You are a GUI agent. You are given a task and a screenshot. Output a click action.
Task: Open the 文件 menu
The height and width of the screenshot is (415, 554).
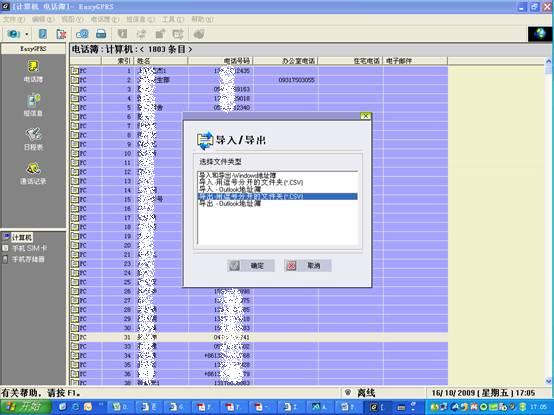pyautogui.click(x=14, y=19)
